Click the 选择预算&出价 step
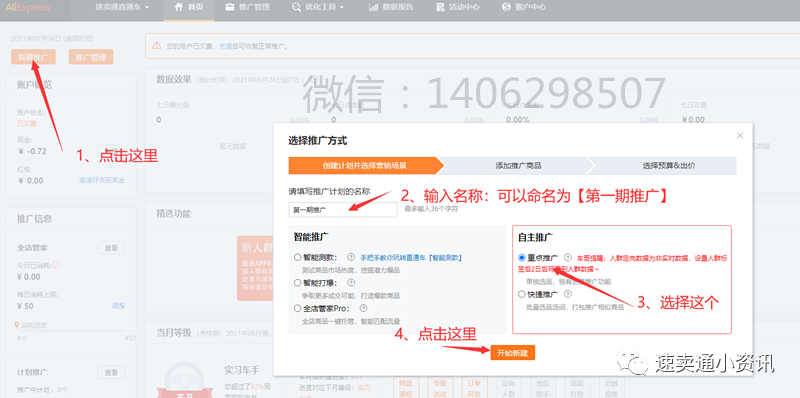 [x=668, y=165]
